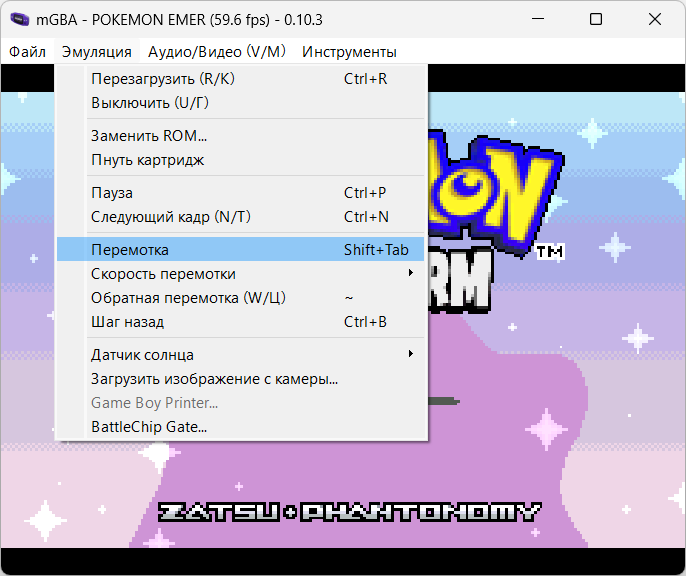Click Пнуть картридж entry
The width and height of the screenshot is (686, 576).
(x=240, y=160)
